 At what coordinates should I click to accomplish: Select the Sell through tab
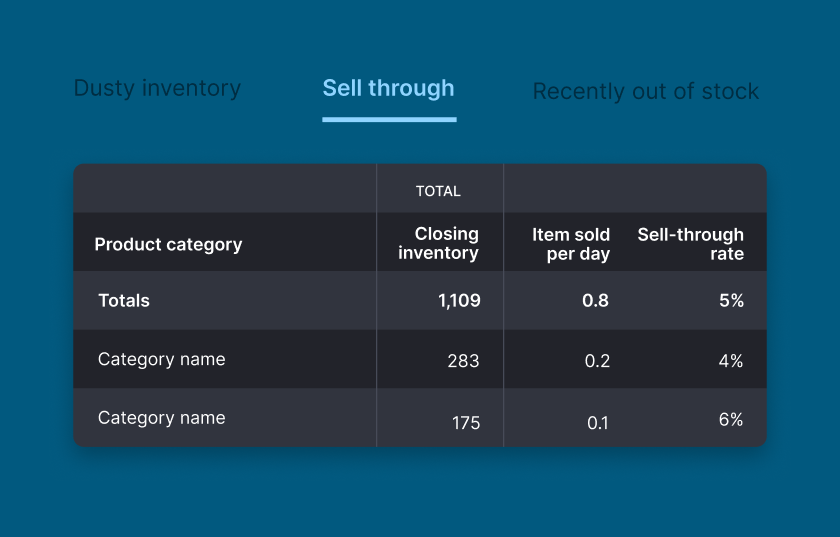point(388,88)
